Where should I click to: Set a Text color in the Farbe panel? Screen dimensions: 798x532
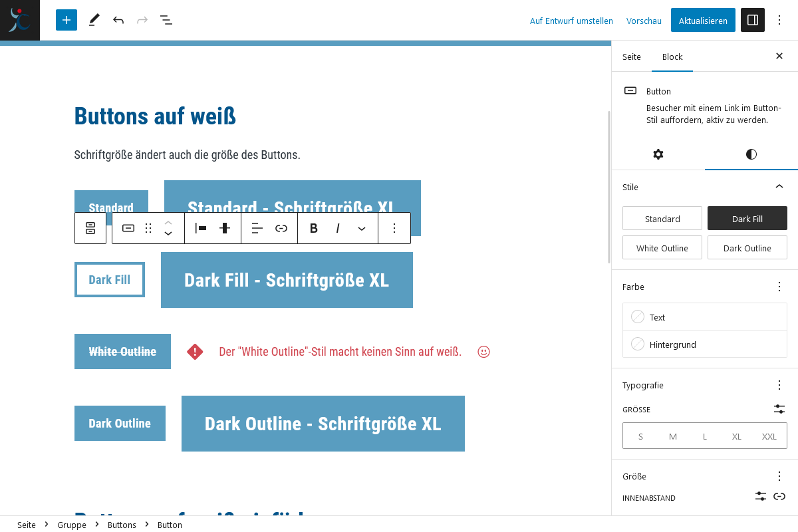pos(704,317)
